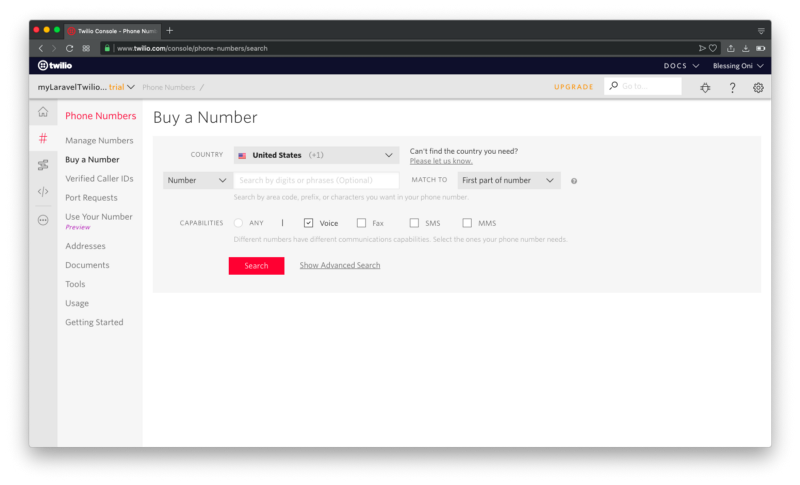
Task: Open the home icon in the sidebar
Action: [43, 112]
